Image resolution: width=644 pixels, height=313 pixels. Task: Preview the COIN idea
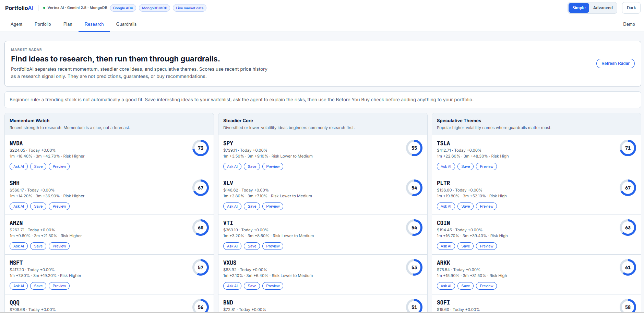point(487,246)
